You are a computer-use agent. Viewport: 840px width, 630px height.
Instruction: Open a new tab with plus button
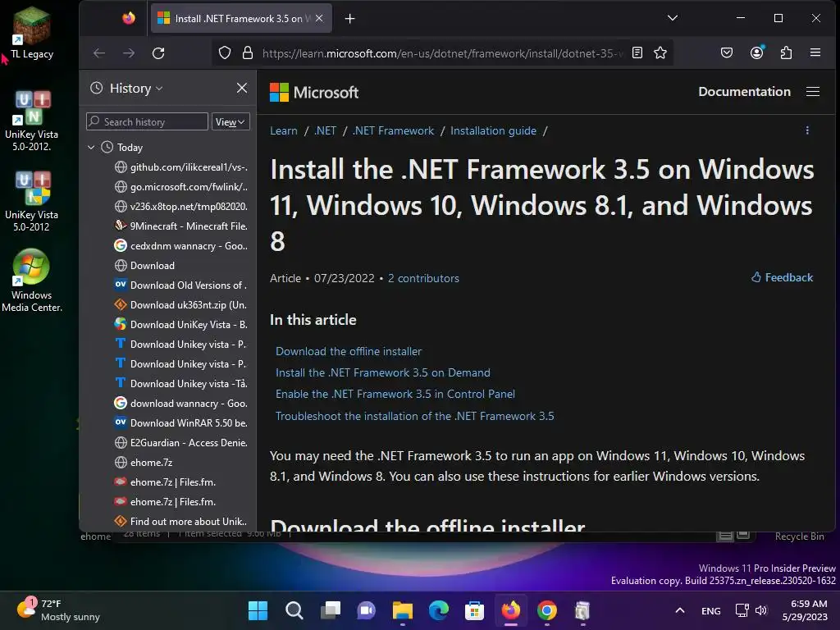click(349, 19)
